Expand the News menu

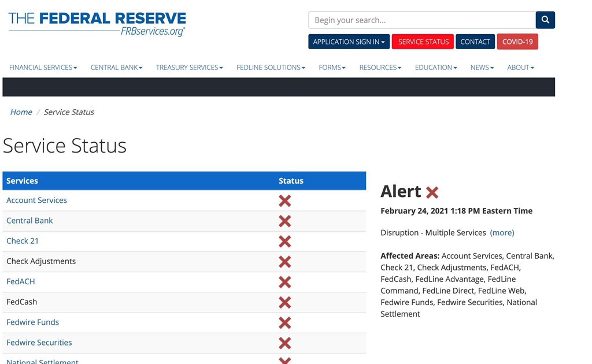coord(482,68)
